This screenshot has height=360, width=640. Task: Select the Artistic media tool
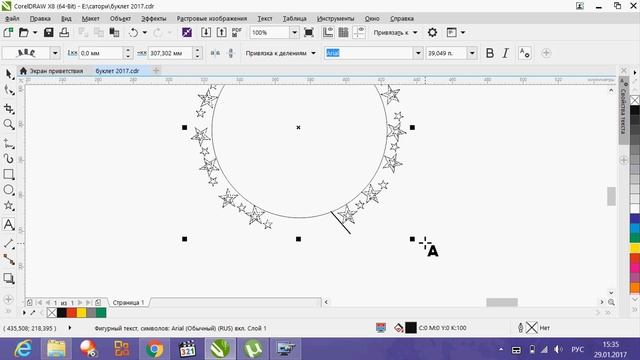(x=9, y=158)
